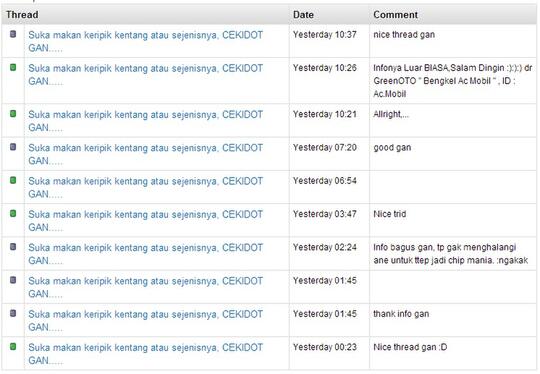Click the grey reputation icon beside the 02:24 entry
The width and height of the screenshot is (540, 374).
tap(13, 247)
